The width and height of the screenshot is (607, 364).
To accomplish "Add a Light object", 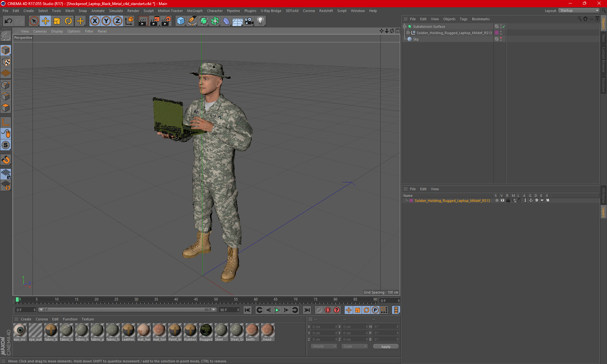I will tap(261, 21).
